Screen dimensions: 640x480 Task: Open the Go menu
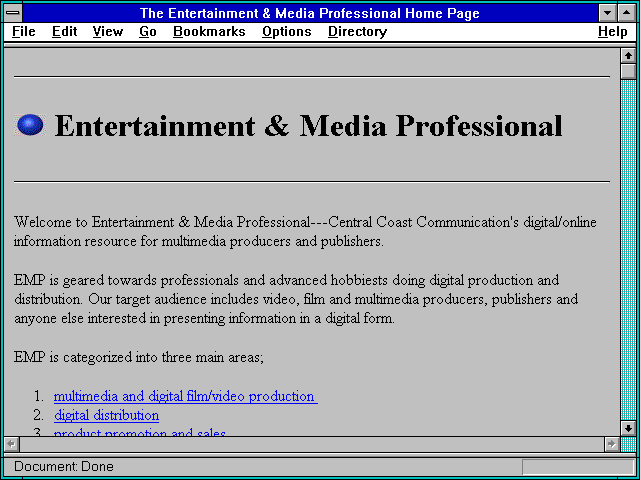pyautogui.click(x=148, y=31)
